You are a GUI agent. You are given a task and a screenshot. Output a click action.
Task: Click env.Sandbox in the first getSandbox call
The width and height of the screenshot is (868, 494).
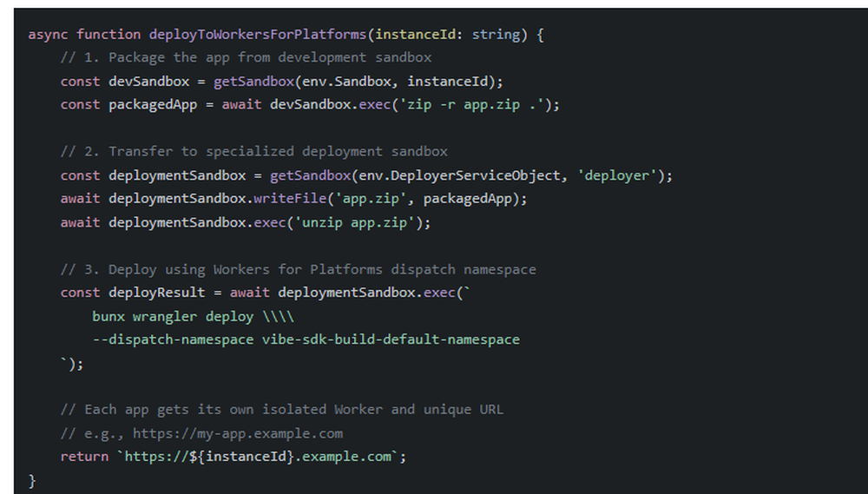[x=346, y=82]
